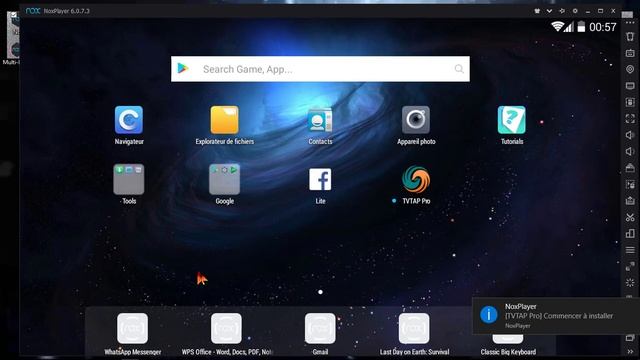640x360 pixels.
Task: Open Gmail dock shortcut
Action: 320,329
